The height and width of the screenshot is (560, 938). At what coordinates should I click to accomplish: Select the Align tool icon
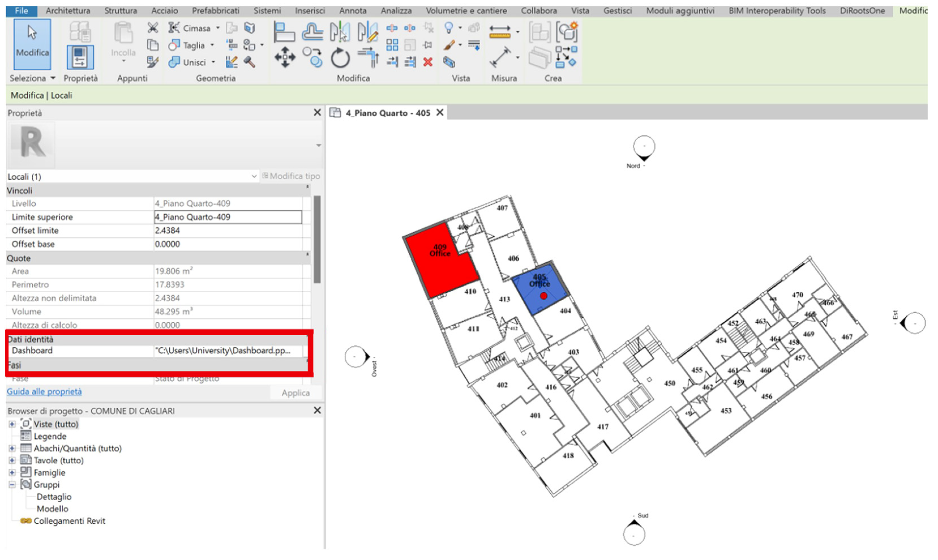coord(284,32)
